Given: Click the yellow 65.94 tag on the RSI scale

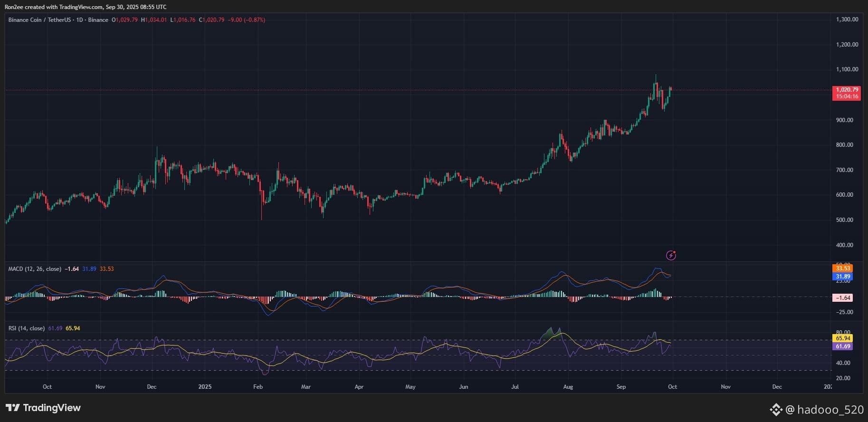Looking at the screenshot, I should (x=843, y=338).
